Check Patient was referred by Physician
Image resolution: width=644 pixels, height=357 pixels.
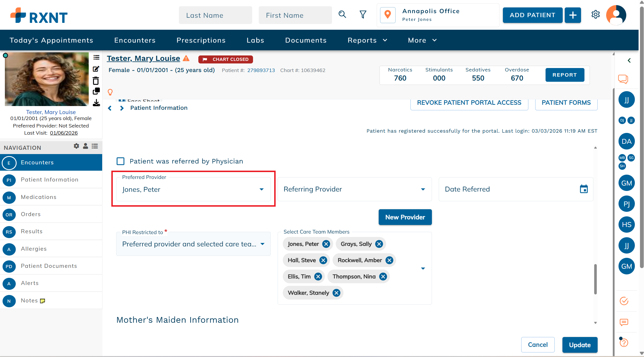point(120,161)
